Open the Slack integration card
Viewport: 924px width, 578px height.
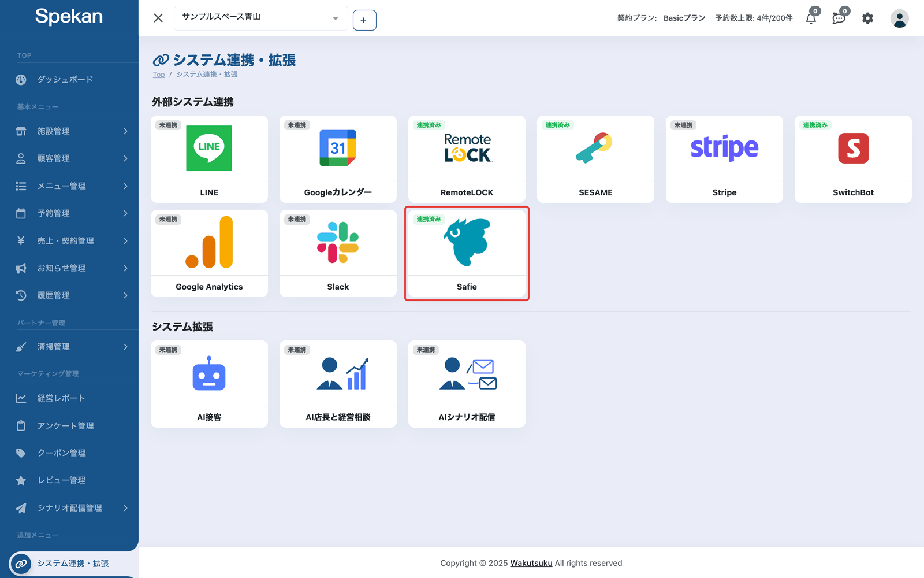pyautogui.click(x=338, y=253)
